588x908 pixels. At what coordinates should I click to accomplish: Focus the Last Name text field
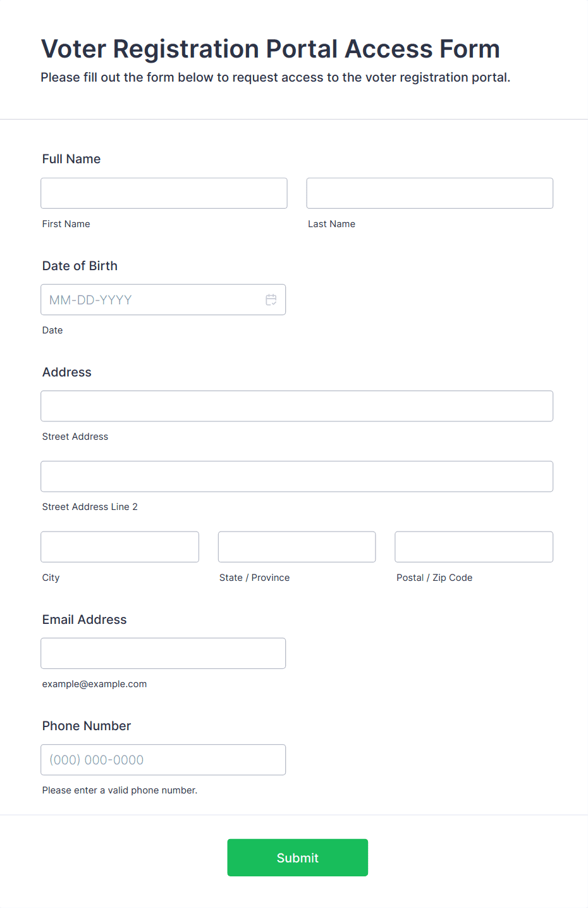(x=429, y=193)
